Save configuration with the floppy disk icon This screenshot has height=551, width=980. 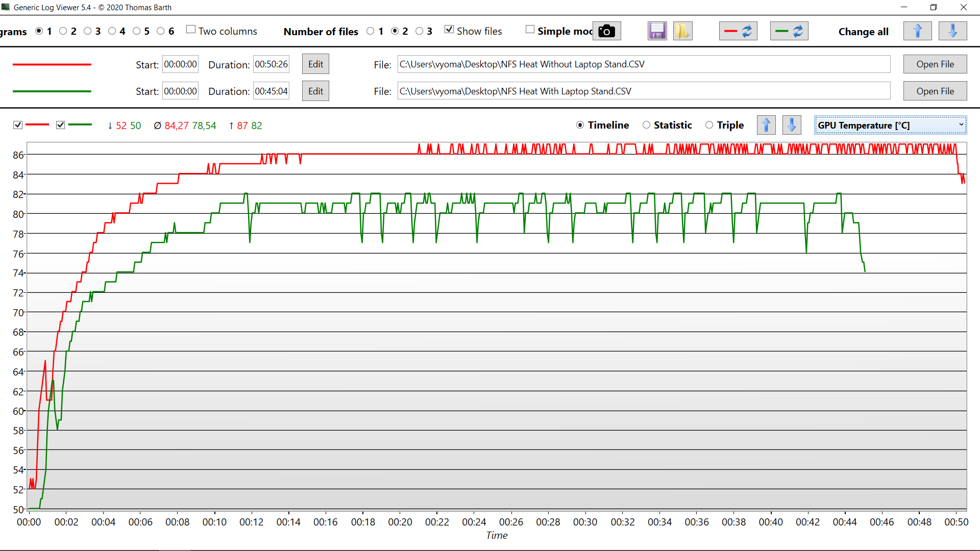click(x=657, y=31)
